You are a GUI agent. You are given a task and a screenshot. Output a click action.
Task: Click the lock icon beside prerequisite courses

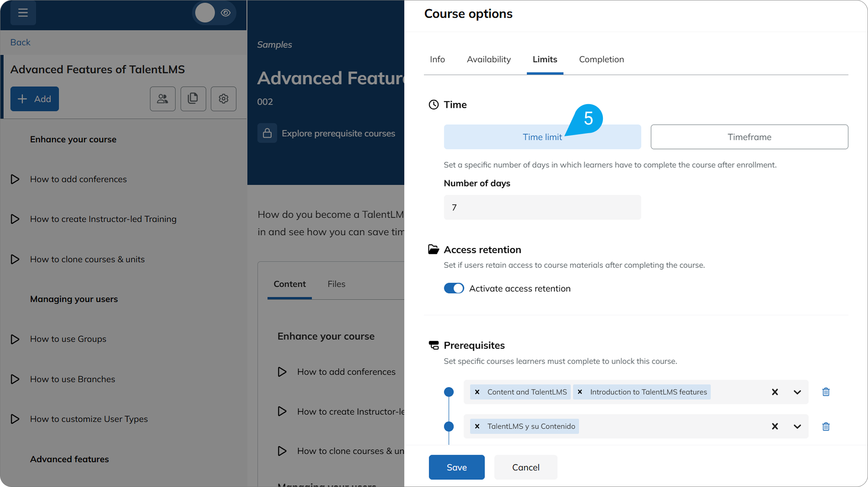click(x=267, y=133)
